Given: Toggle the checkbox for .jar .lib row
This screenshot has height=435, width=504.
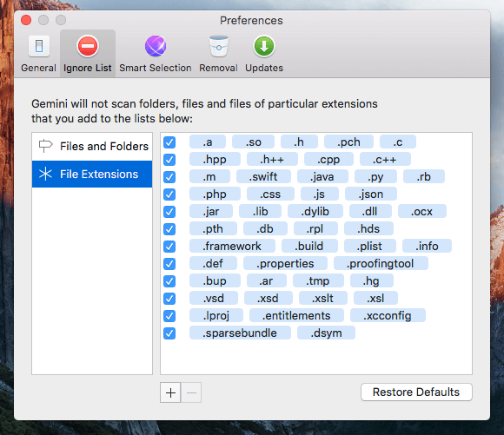Looking at the screenshot, I should pos(169,212).
